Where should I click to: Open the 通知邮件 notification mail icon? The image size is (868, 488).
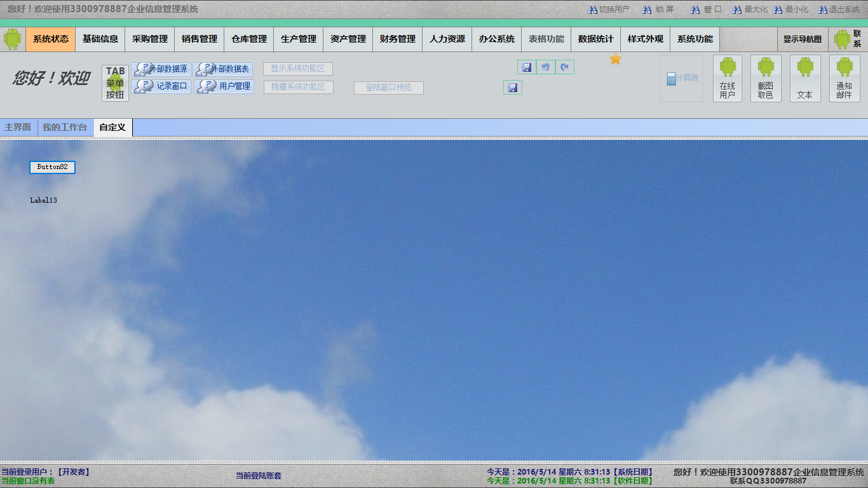click(x=844, y=78)
